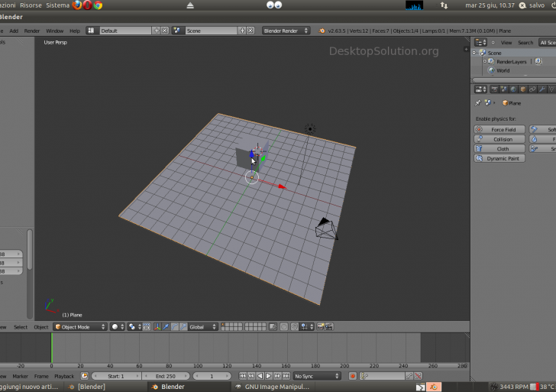Toggle the timeline preview range clock

point(85,376)
